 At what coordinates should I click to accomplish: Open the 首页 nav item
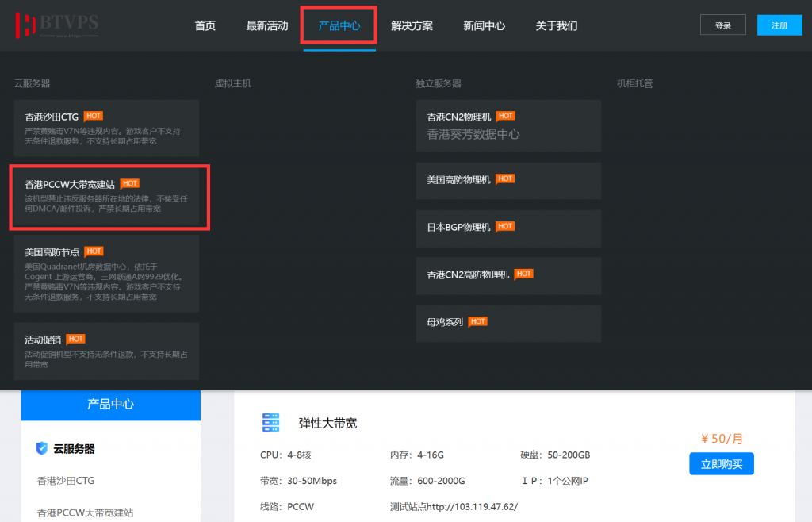point(205,26)
